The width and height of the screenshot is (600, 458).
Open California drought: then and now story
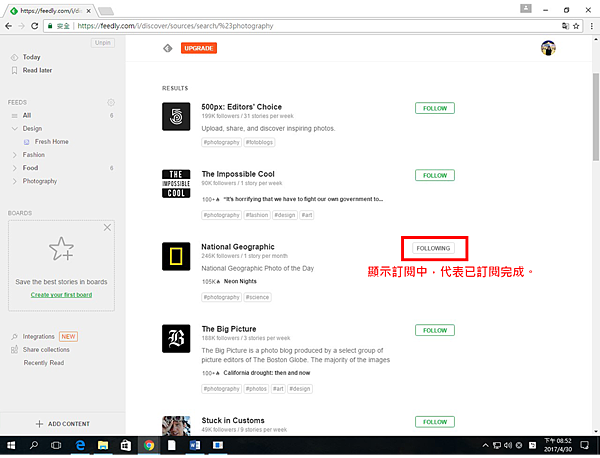click(267, 373)
